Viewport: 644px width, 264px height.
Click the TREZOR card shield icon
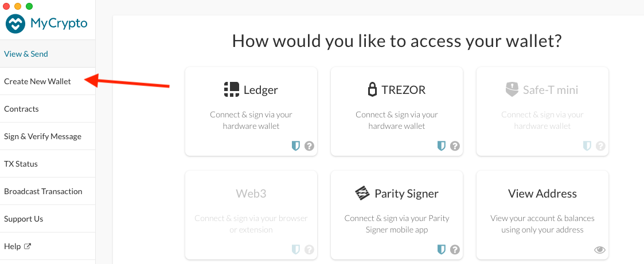point(442,146)
